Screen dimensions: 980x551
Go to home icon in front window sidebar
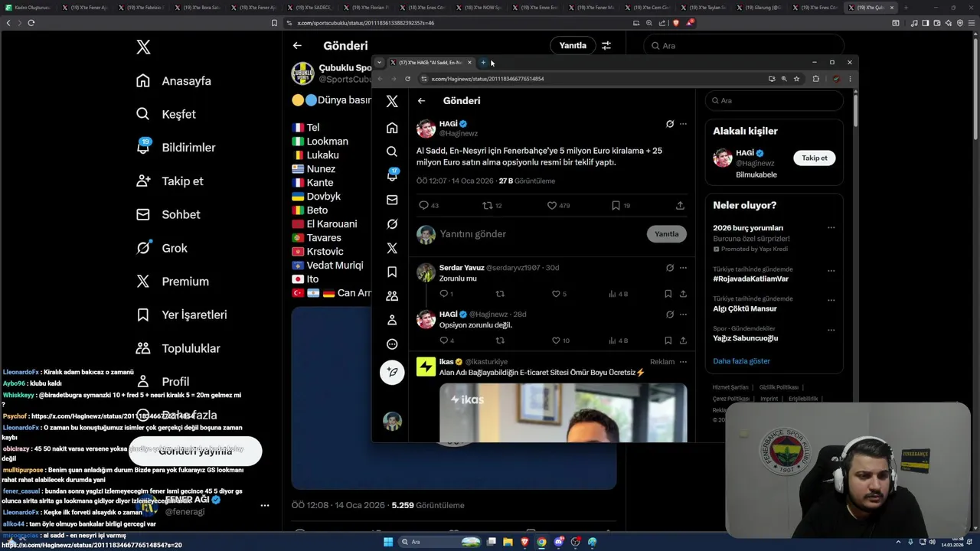click(392, 128)
